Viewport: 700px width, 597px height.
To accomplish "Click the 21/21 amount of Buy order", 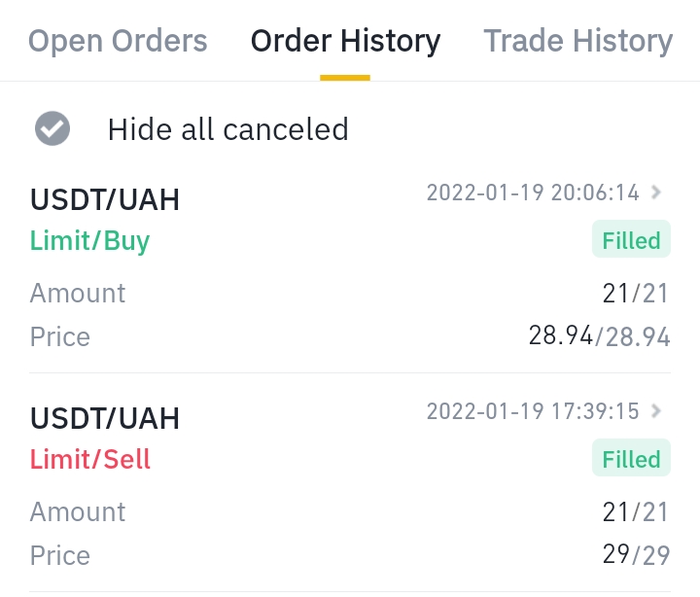I will click(x=635, y=294).
